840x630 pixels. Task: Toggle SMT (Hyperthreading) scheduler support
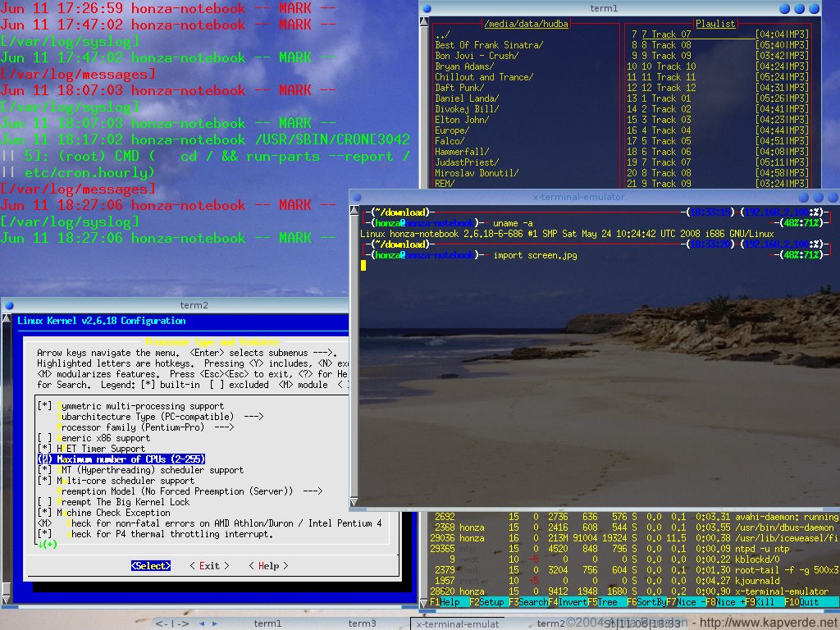[x=140, y=470]
